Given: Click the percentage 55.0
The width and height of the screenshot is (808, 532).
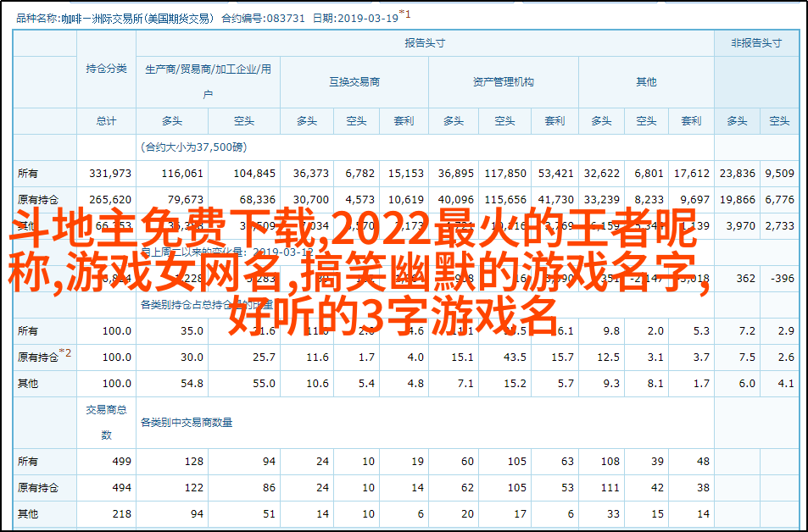Looking at the screenshot, I should click(264, 383).
